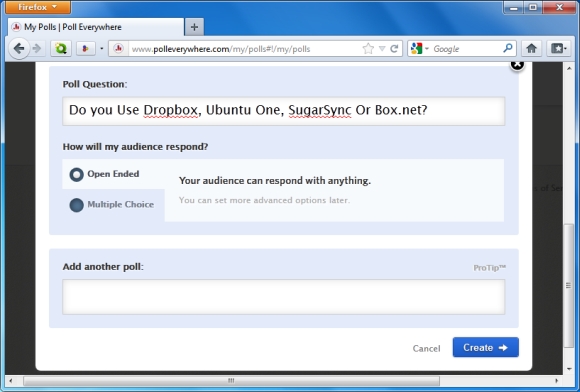Click the forward navigation arrow
This screenshot has height=392, width=580.
[x=37, y=48]
